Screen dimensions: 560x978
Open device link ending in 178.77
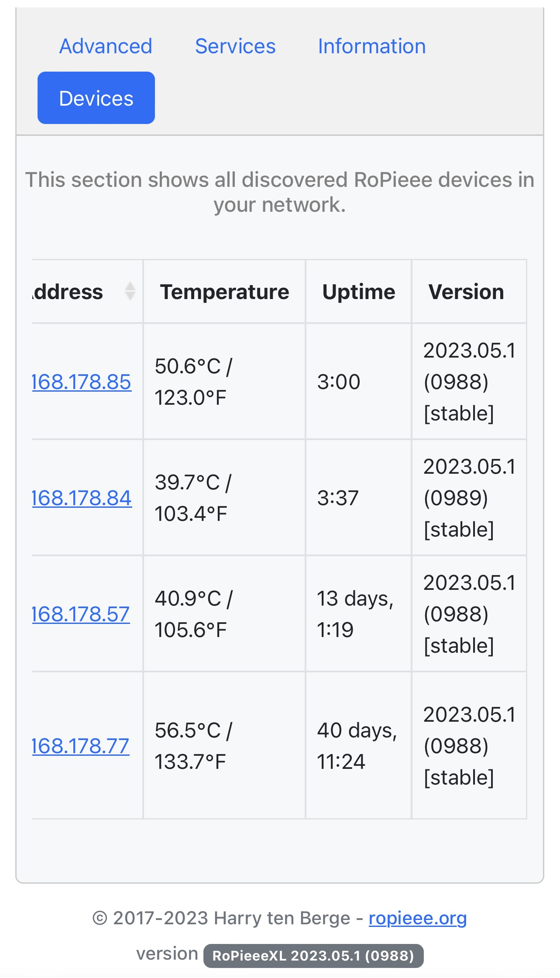(81, 746)
